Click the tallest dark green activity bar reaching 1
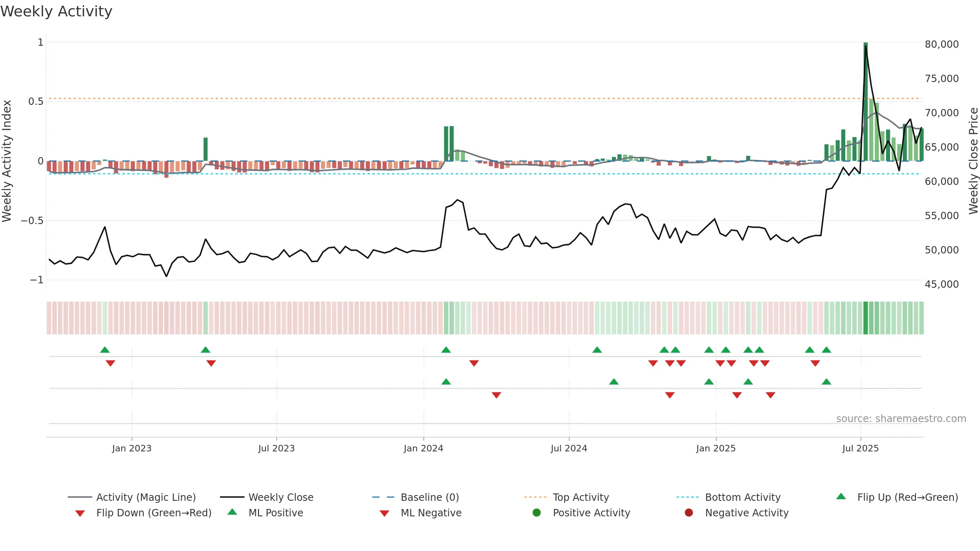The image size is (980, 551). click(866, 102)
